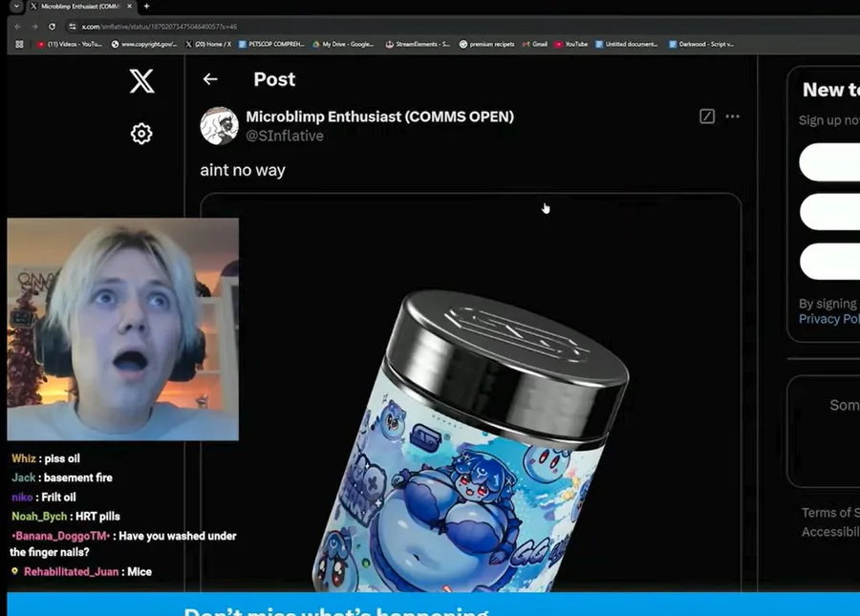The image size is (860, 616).
Task: Click the 'New to X?' panel heading
Action: 830,90
